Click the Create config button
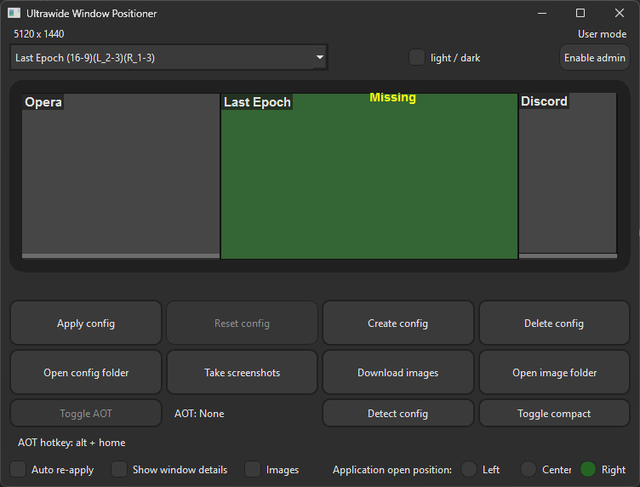 [398, 323]
